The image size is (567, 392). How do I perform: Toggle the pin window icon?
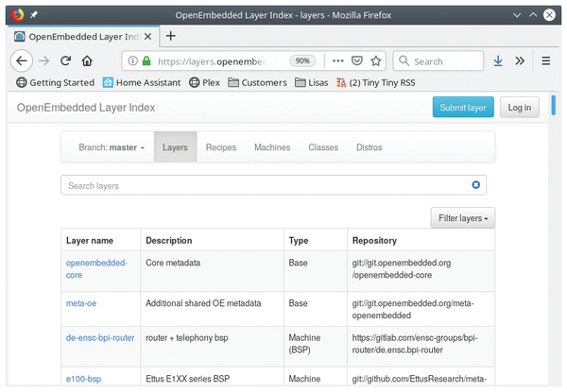coord(34,15)
